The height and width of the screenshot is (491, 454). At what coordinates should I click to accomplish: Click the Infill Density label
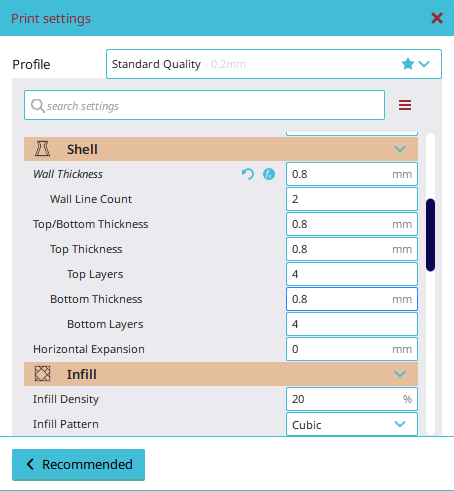pyautogui.click(x=66, y=399)
